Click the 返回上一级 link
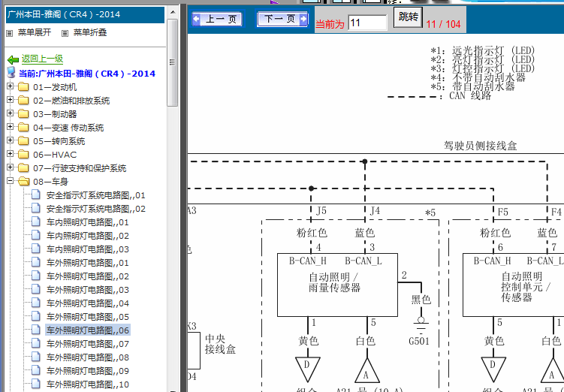This screenshot has height=392, width=564. tap(42, 59)
